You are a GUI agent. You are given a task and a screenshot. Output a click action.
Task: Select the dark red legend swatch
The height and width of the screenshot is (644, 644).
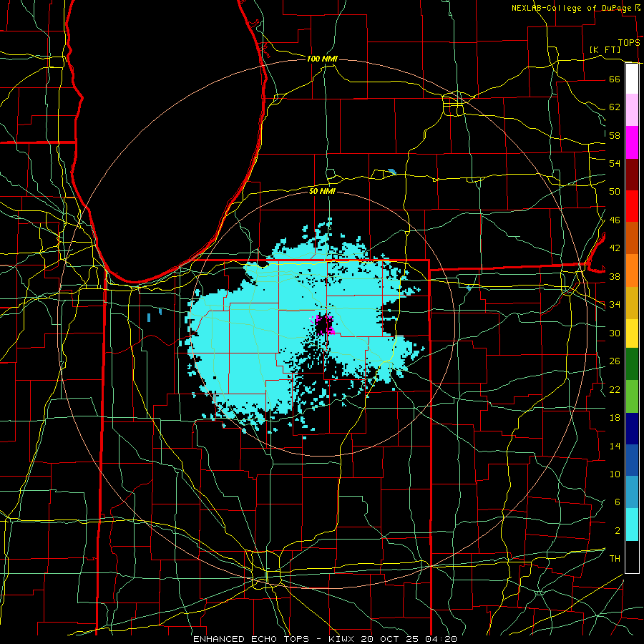coord(632,175)
